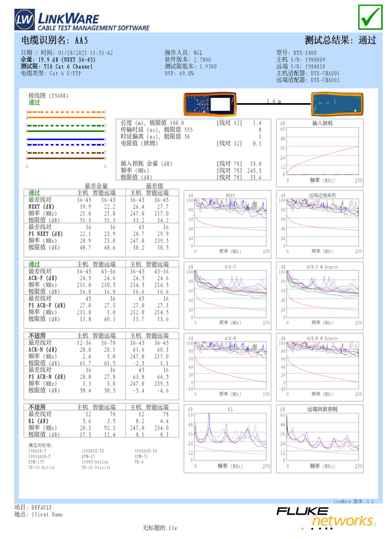
Task: Open the remote NEXT (远端近端串扰) graph
Action: click(319, 222)
